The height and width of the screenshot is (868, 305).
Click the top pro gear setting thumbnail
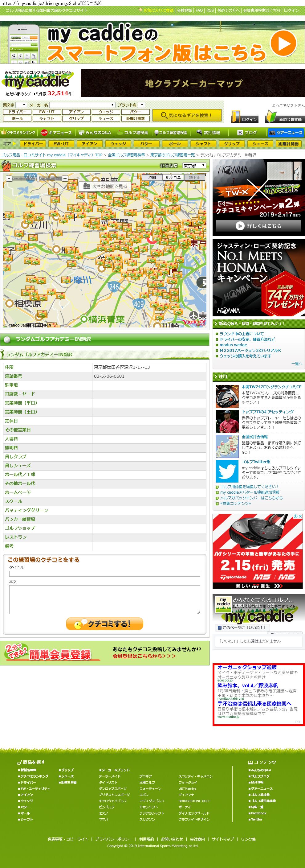click(x=227, y=421)
